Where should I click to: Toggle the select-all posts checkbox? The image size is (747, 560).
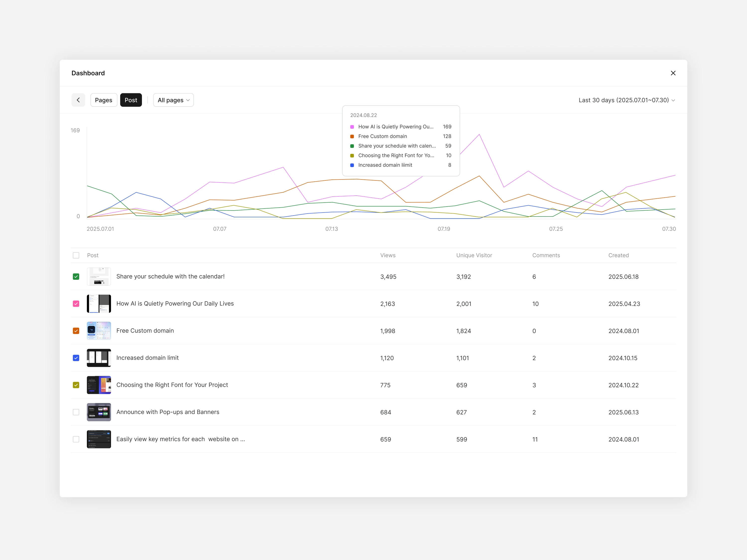tap(76, 255)
